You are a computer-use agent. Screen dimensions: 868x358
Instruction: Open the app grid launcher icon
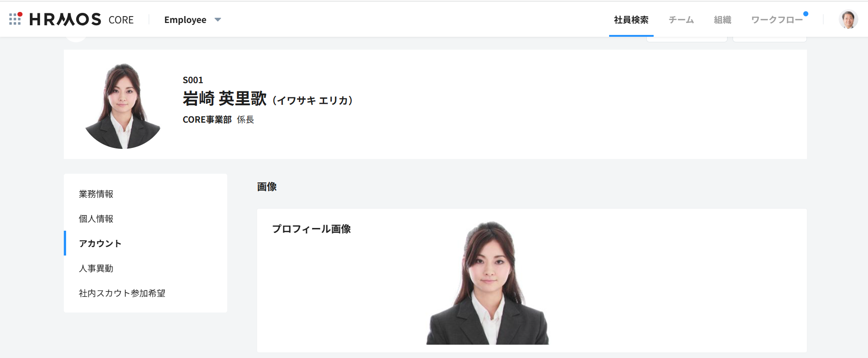[x=15, y=19]
